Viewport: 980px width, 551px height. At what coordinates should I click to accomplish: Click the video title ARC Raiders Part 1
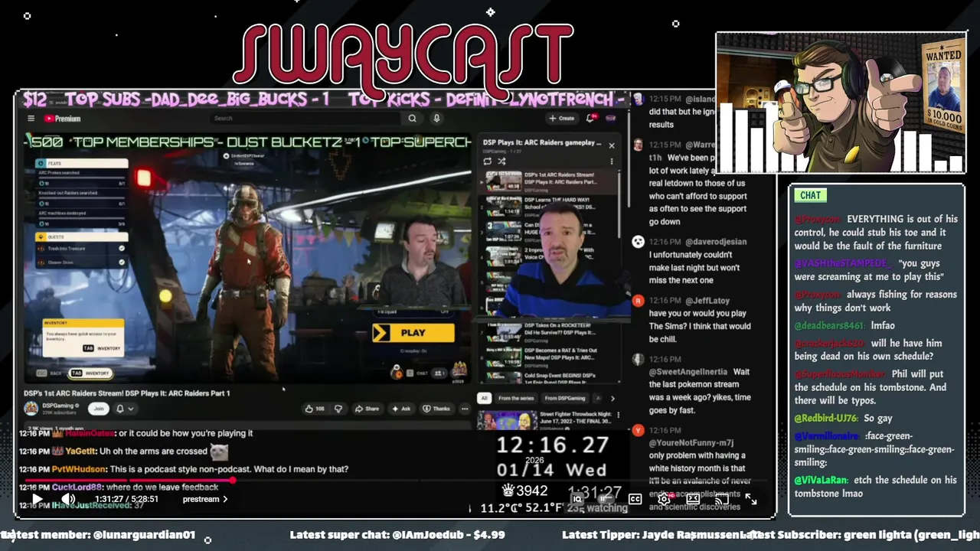[127, 393]
